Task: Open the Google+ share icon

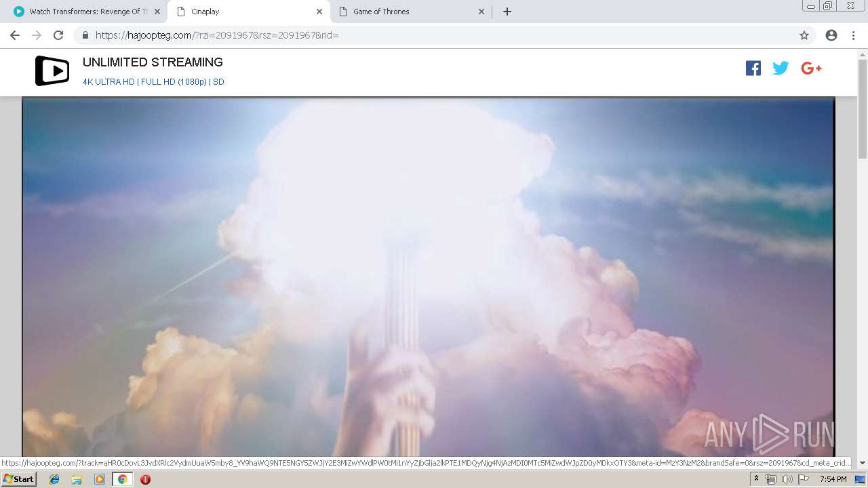Action: coord(811,68)
